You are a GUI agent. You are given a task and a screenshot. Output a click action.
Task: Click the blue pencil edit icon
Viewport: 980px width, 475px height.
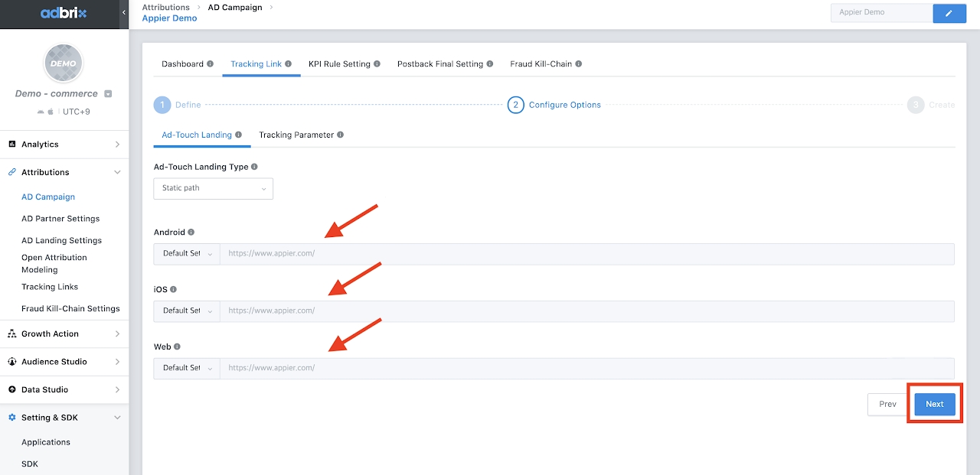click(x=949, y=13)
